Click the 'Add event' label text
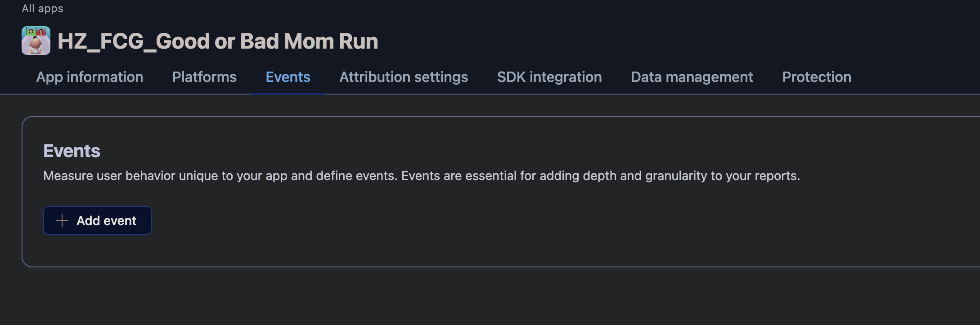Screen dimensions: 980x325 (106, 221)
